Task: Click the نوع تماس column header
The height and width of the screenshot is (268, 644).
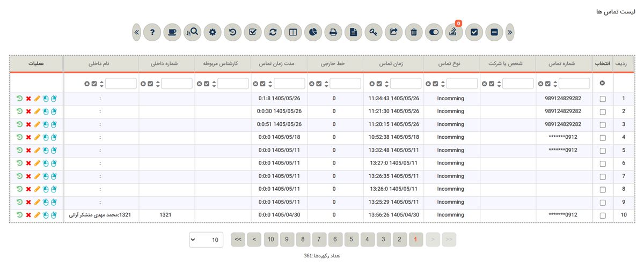Action: tap(451, 63)
